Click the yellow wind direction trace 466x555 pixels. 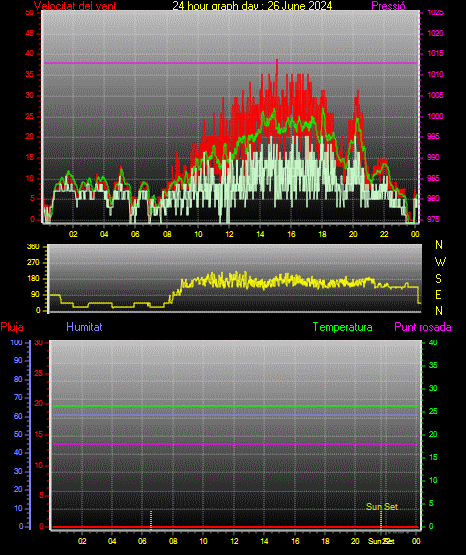coord(235,290)
